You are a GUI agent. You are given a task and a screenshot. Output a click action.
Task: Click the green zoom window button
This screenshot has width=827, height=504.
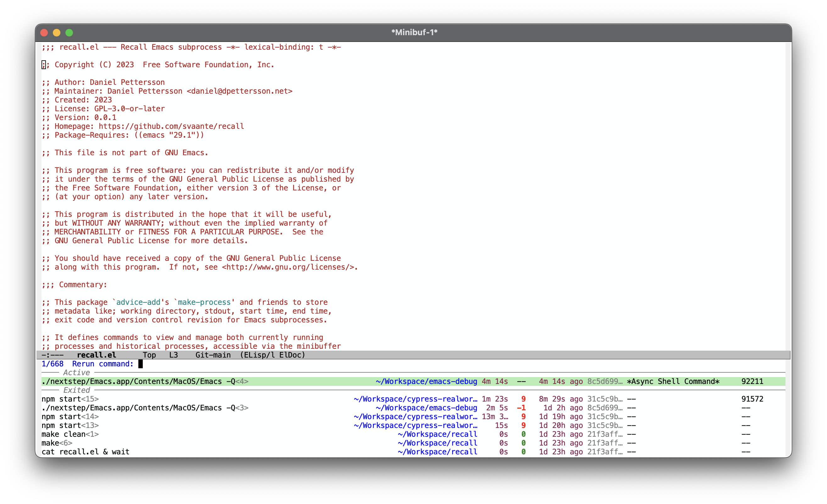[69, 33]
